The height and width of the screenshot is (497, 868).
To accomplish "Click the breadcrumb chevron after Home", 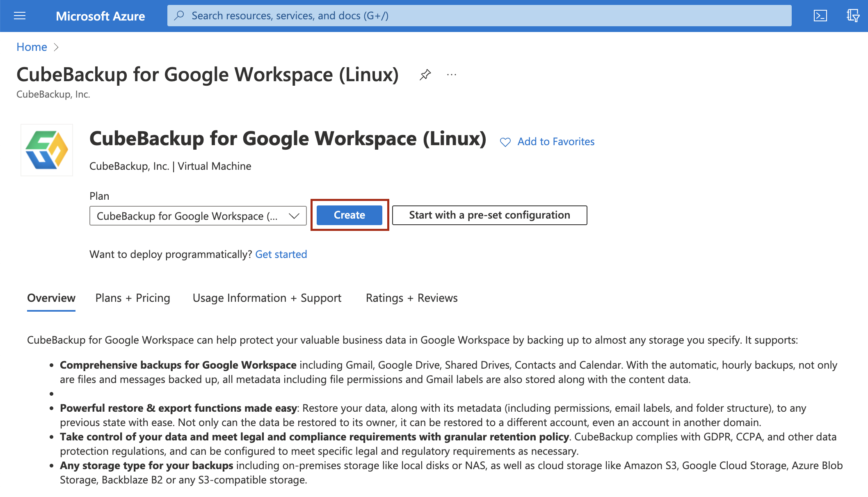I will click(57, 47).
